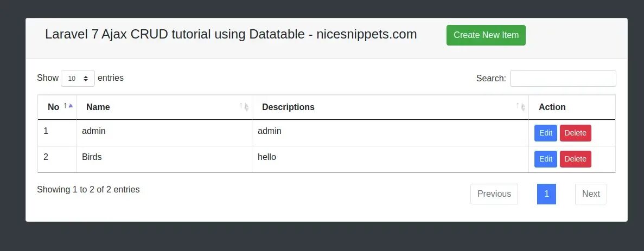Click the Action column header
Image resolution: width=644 pixels, height=251 pixels.
point(552,107)
